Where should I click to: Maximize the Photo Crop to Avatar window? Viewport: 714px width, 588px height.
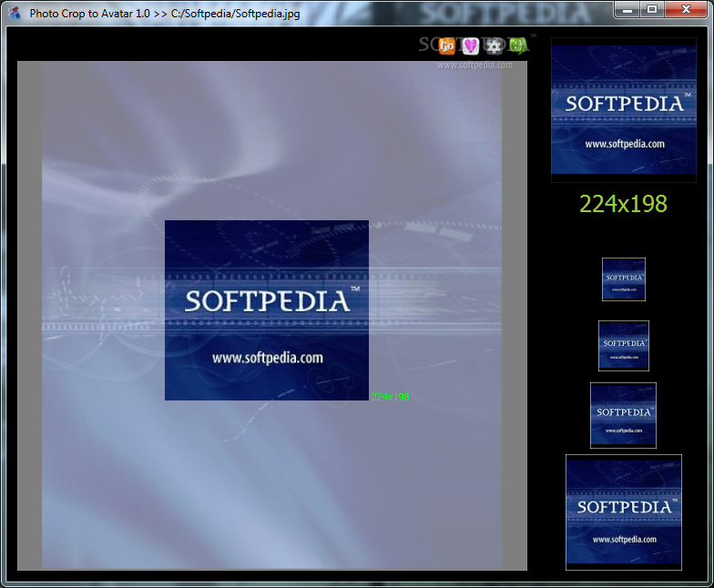pos(652,9)
